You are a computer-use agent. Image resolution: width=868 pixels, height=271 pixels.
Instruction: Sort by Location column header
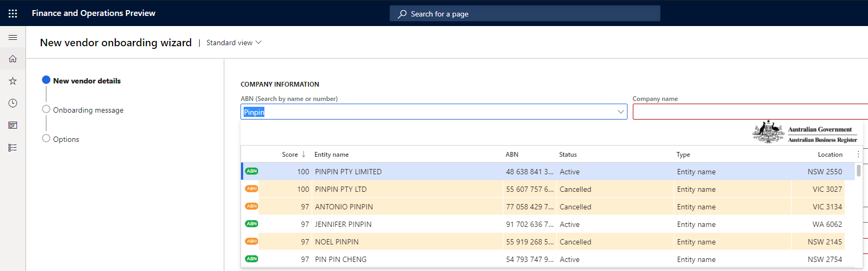point(830,155)
